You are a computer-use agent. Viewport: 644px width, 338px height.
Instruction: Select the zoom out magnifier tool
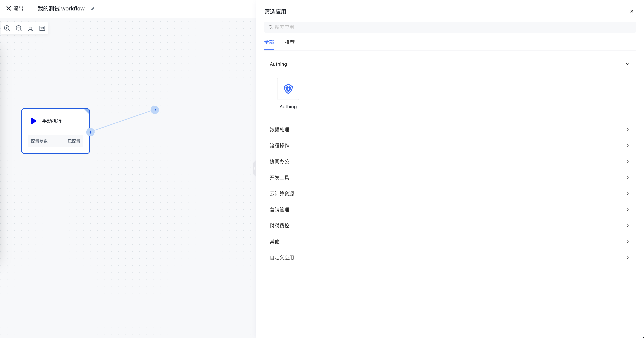point(18,28)
